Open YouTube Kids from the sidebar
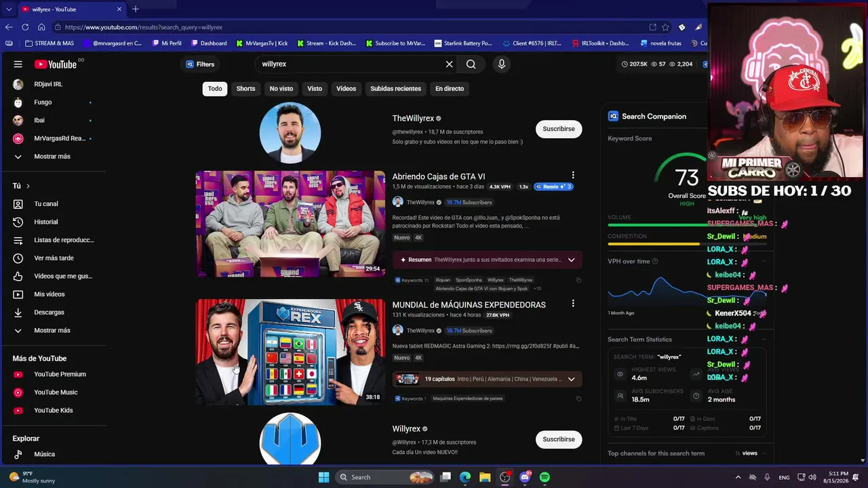 click(54, 411)
